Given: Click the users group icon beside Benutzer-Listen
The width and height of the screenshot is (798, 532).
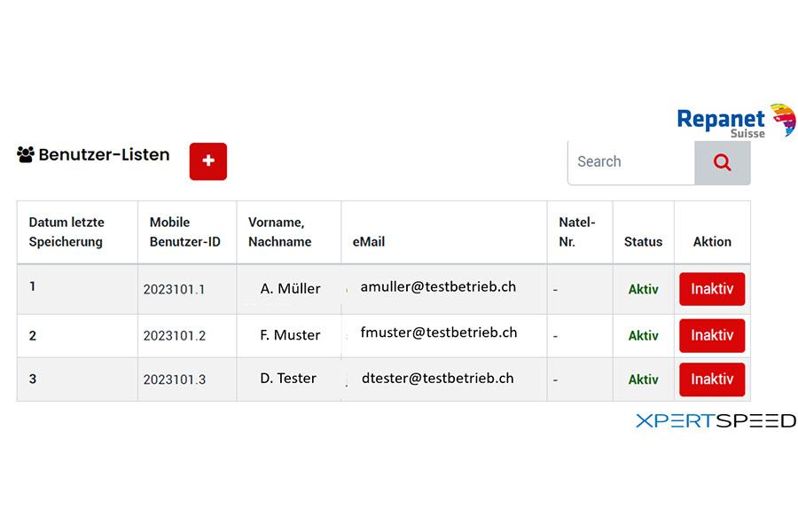Looking at the screenshot, I should (25, 154).
